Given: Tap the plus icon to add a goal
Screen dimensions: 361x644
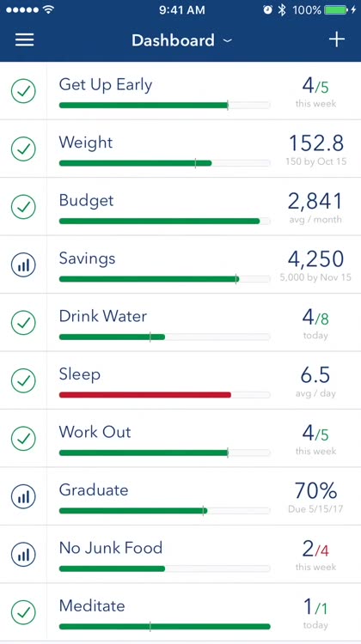Looking at the screenshot, I should [336, 39].
